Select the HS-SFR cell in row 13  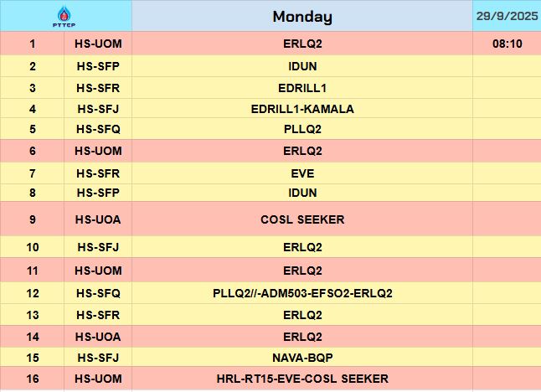(x=99, y=315)
